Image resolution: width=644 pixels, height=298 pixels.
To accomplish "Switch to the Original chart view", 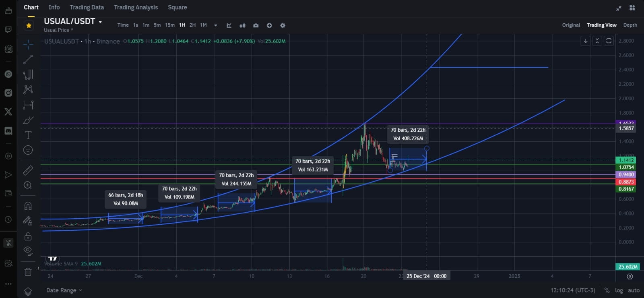I will (x=571, y=25).
